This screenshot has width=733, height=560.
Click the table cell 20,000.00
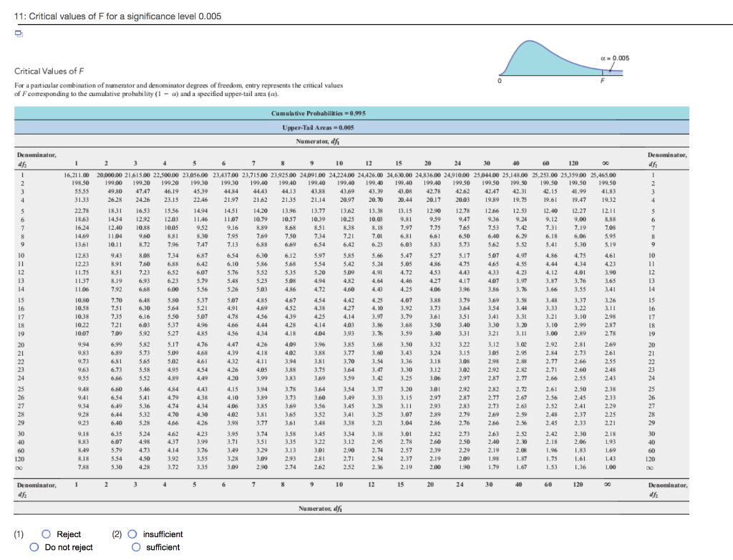(x=110, y=175)
